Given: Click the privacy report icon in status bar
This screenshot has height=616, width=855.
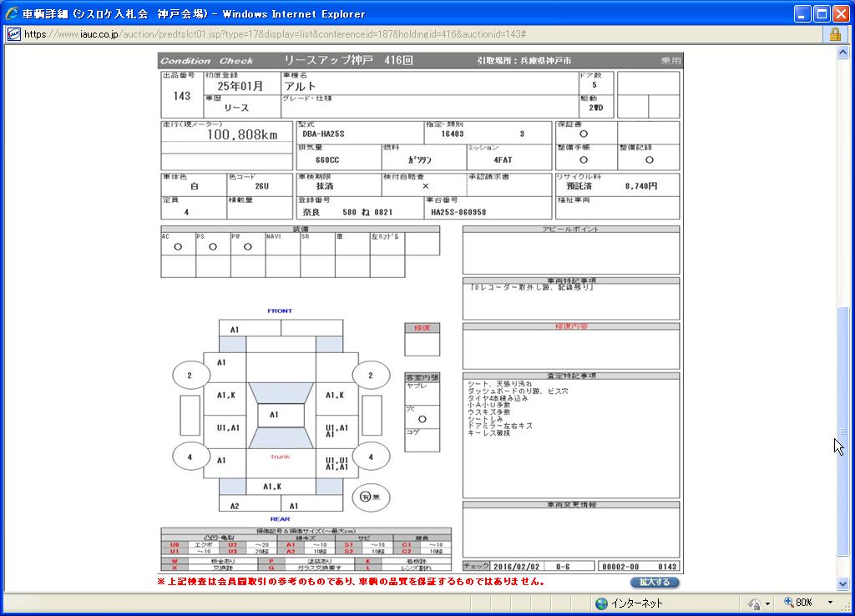Looking at the screenshot, I should click(x=754, y=603).
